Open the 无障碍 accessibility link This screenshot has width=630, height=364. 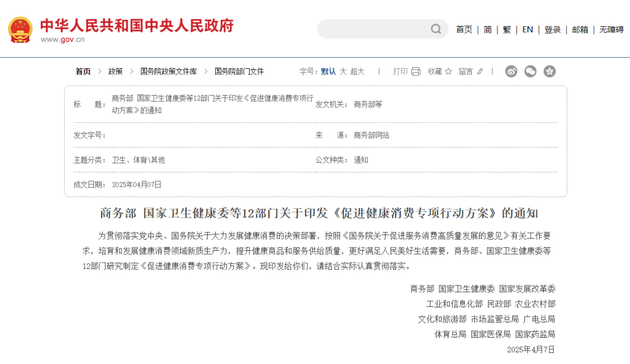click(611, 30)
